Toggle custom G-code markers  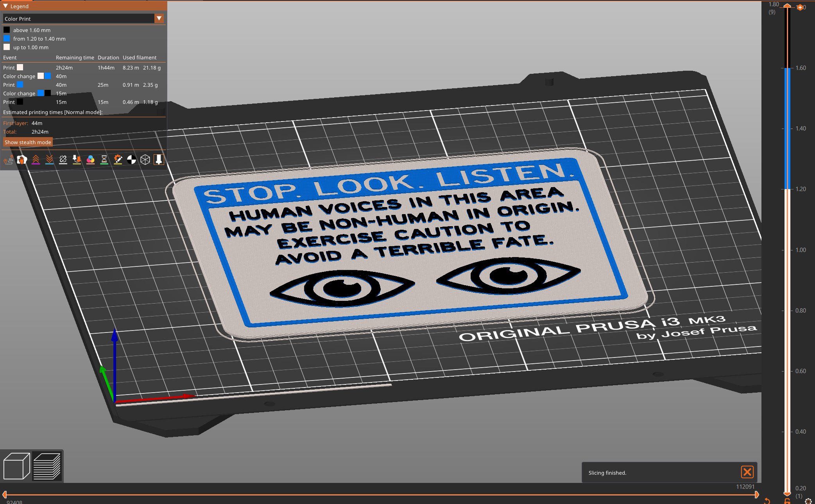[118, 159]
